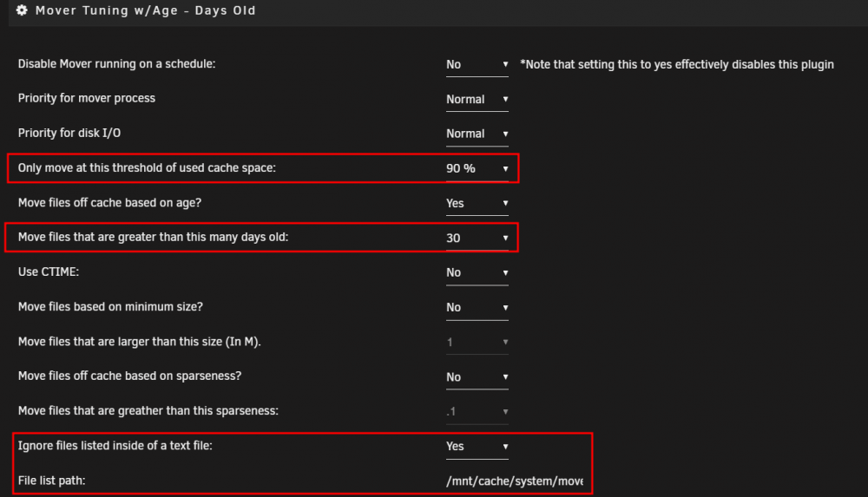Screen dimensions: 868x497
Task: Open the Ignore files listed in text file dropdown
Action: coord(477,447)
